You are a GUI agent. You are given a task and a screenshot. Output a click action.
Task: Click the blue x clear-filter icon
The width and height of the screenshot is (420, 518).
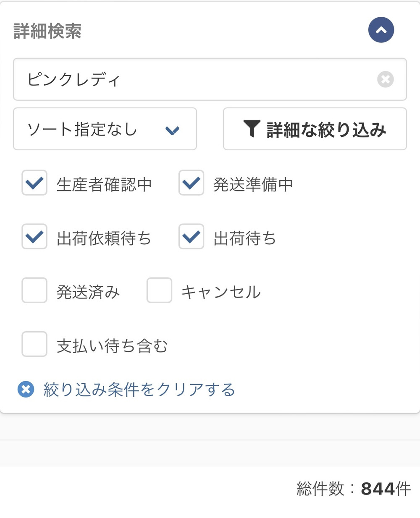[26, 390]
